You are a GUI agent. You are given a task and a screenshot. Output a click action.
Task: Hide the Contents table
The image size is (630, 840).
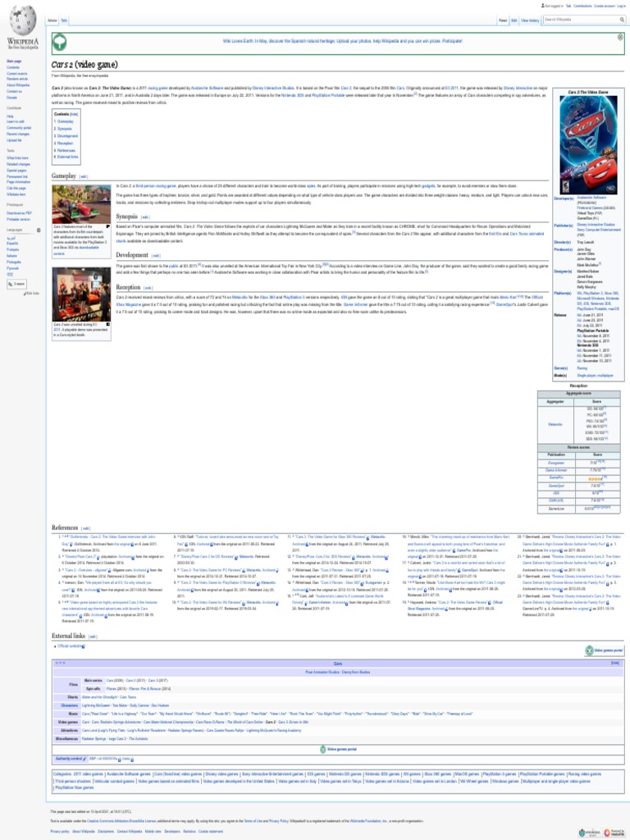pyautogui.click(x=75, y=114)
